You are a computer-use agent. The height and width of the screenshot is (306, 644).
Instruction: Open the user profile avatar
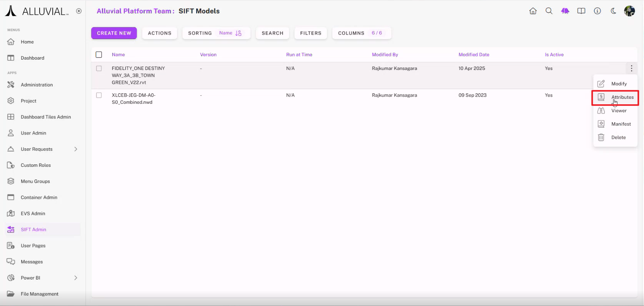[629, 11]
